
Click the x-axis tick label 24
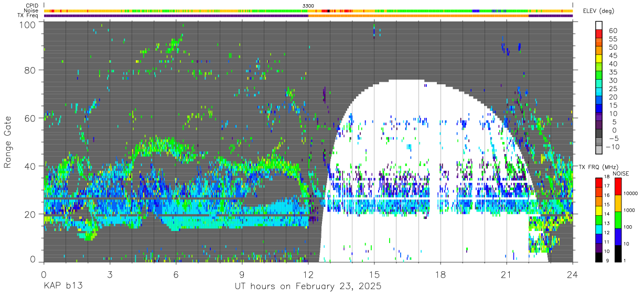pos(572,274)
